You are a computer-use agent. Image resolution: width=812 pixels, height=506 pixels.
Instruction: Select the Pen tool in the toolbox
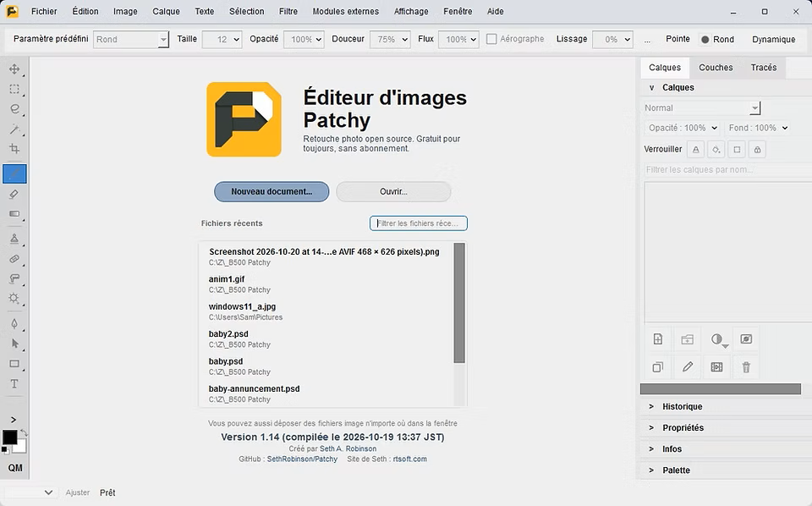(x=14, y=324)
